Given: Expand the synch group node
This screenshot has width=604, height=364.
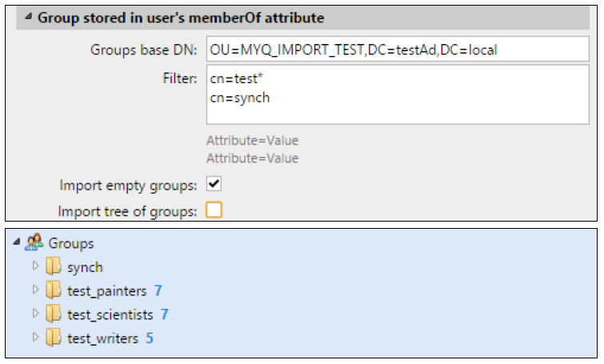Looking at the screenshot, I should [x=35, y=266].
